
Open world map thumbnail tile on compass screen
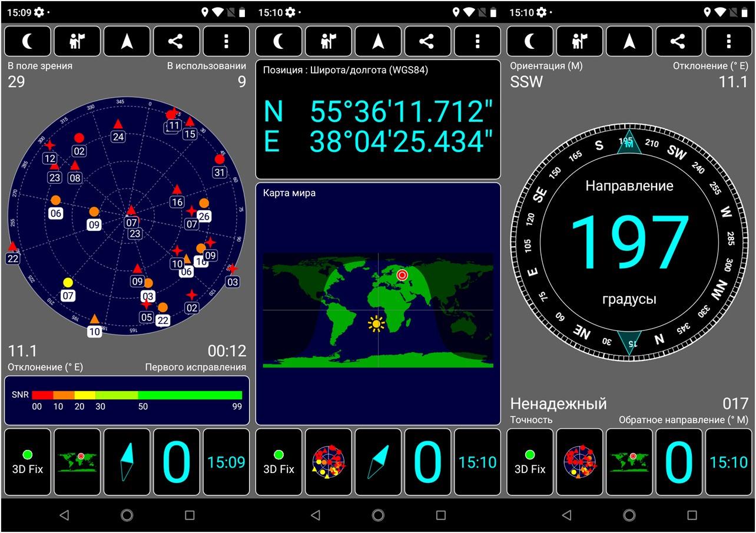coord(629,462)
